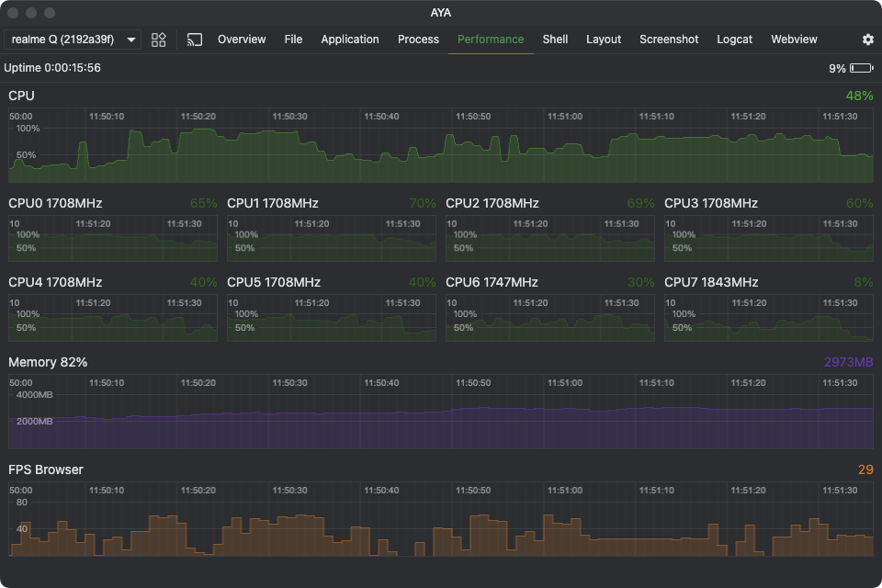Select the Performance tab

click(x=491, y=40)
